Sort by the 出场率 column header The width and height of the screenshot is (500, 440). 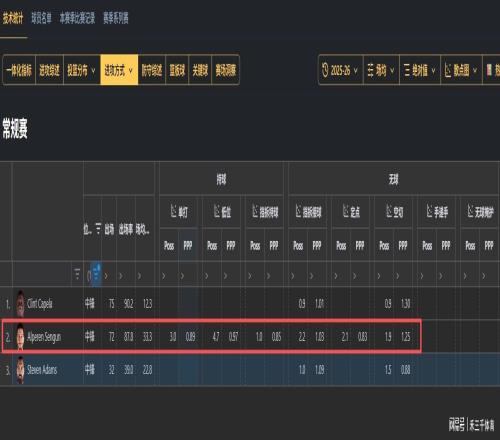pyautogui.click(x=126, y=229)
